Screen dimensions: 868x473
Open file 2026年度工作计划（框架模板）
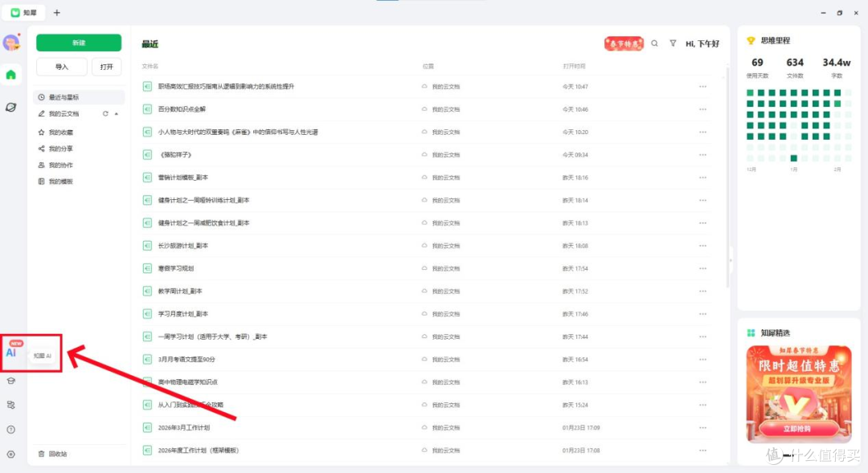199,451
